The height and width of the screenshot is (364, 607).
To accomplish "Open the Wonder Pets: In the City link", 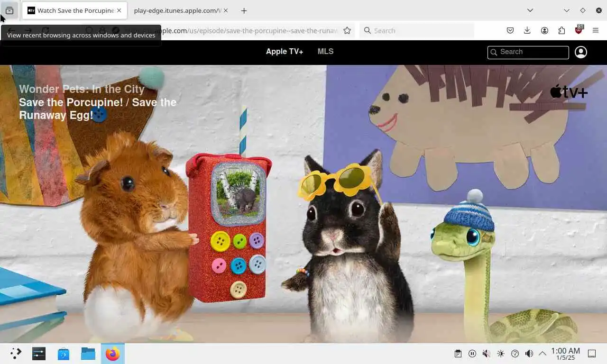I will click(x=82, y=89).
